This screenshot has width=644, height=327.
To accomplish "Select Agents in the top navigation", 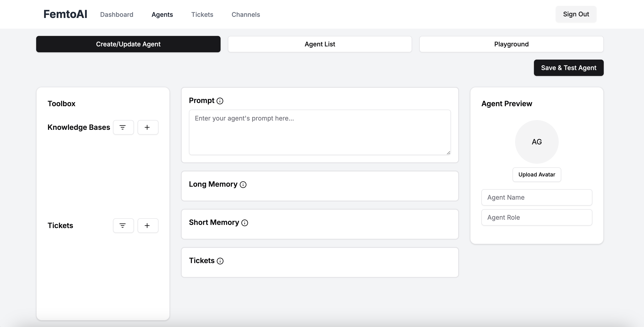I will pos(162,15).
